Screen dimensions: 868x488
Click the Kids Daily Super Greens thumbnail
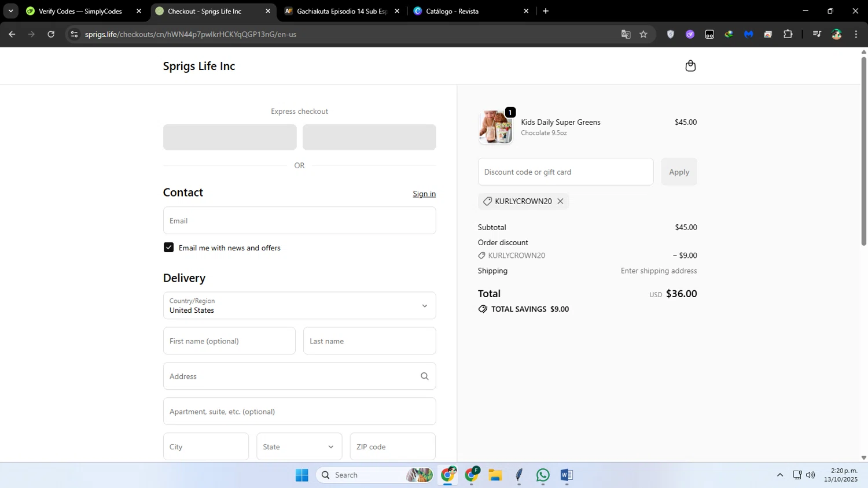point(496,127)
